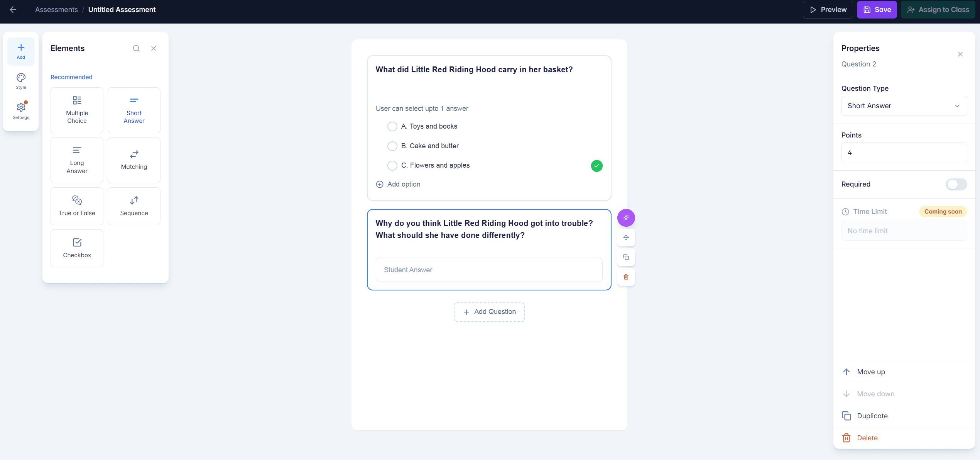
Task: Select the True or False element
Action: click(76, 205)
